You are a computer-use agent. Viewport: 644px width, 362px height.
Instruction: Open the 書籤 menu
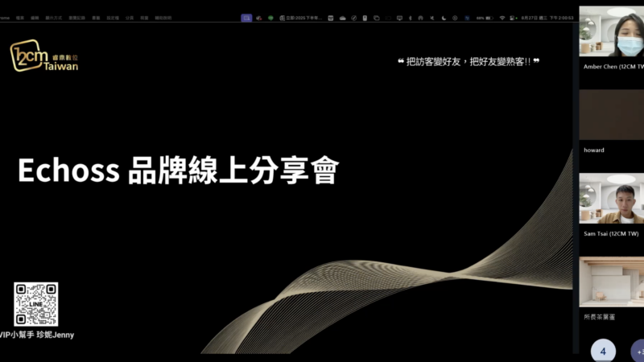tap(96, 18)
